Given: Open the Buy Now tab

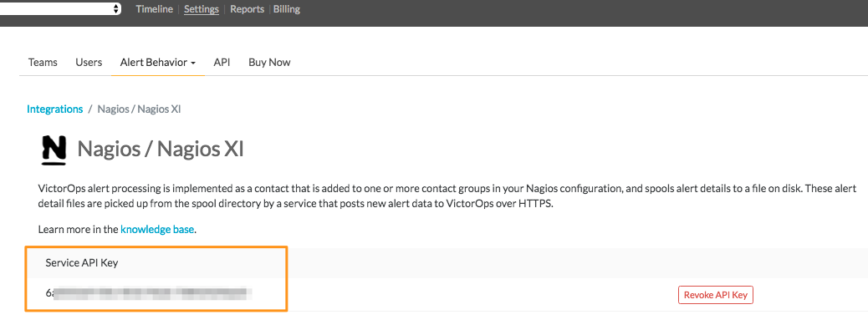Looking at the screenshot, I should [269, 63].
